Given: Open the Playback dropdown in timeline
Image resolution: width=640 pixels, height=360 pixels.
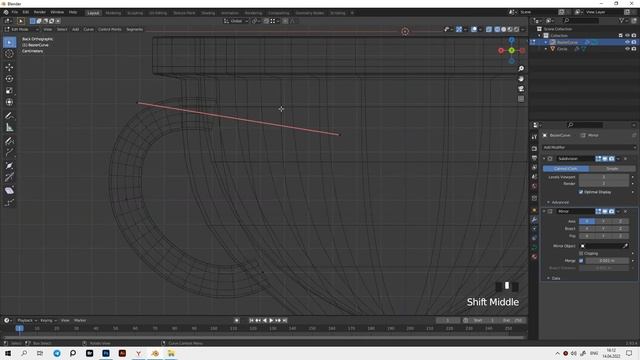Looking at the screenshot, I should (x=27, y=320).
